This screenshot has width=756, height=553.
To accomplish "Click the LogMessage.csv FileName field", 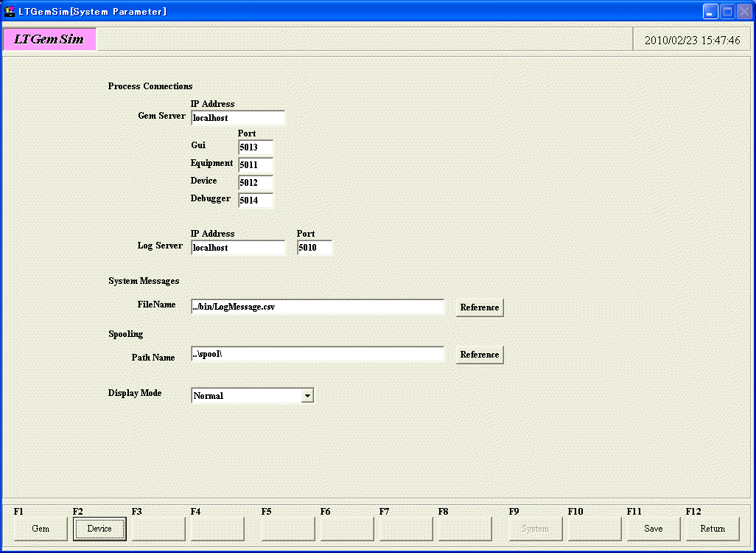I will [x=317, y=307].
